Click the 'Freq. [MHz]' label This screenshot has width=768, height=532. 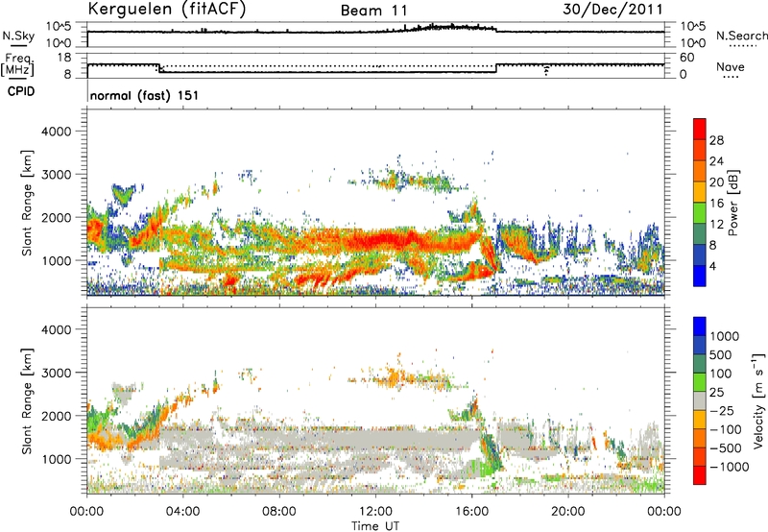[17, 64]
